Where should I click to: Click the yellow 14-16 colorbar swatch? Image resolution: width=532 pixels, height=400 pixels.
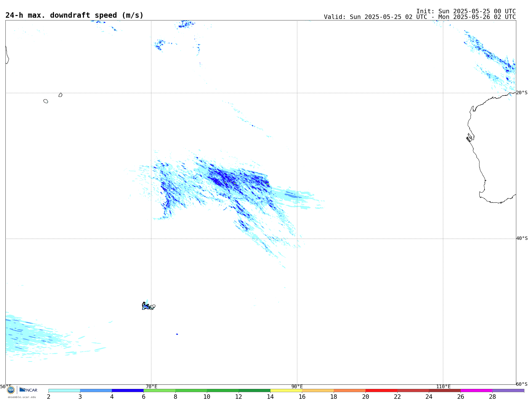(x=286, y=390)
